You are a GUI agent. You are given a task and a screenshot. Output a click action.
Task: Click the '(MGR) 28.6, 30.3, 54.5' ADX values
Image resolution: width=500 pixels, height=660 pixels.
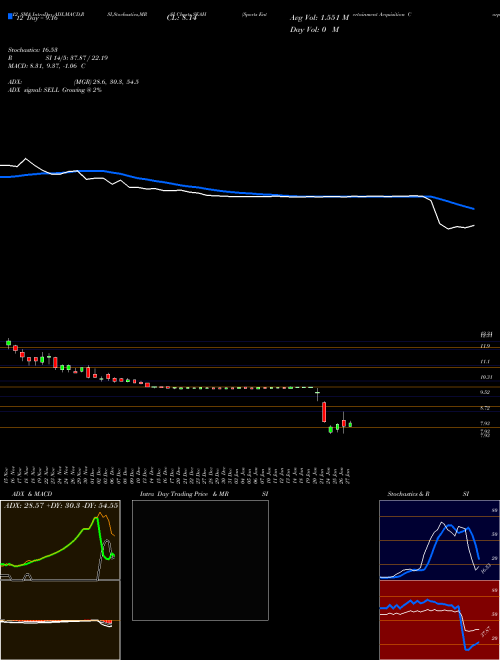point(106,82)
